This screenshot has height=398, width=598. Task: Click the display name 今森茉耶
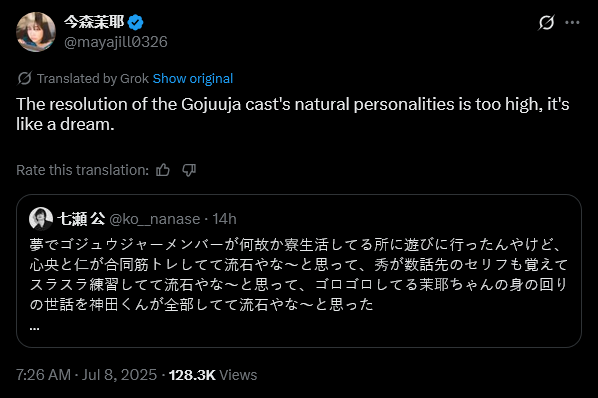coord(94,22)
